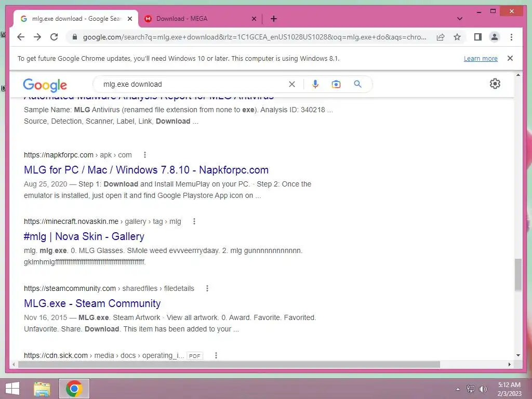
Task: Click the scroll-down arrow of the page
Action: (x=518, y=355)
